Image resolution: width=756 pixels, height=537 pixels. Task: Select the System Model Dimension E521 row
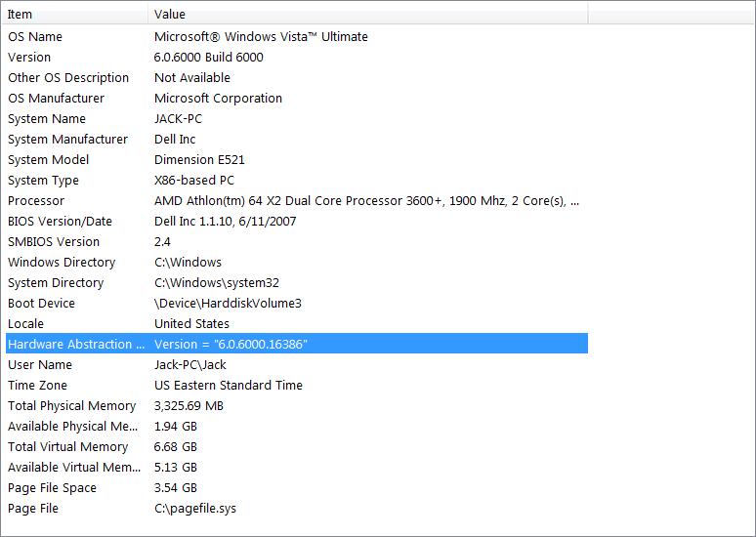click(x=297, y=159)
